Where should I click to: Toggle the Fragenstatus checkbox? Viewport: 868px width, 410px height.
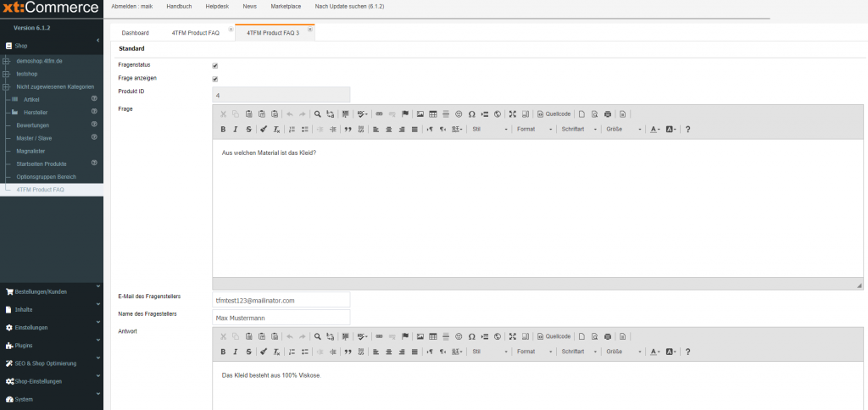click(215, 65)
